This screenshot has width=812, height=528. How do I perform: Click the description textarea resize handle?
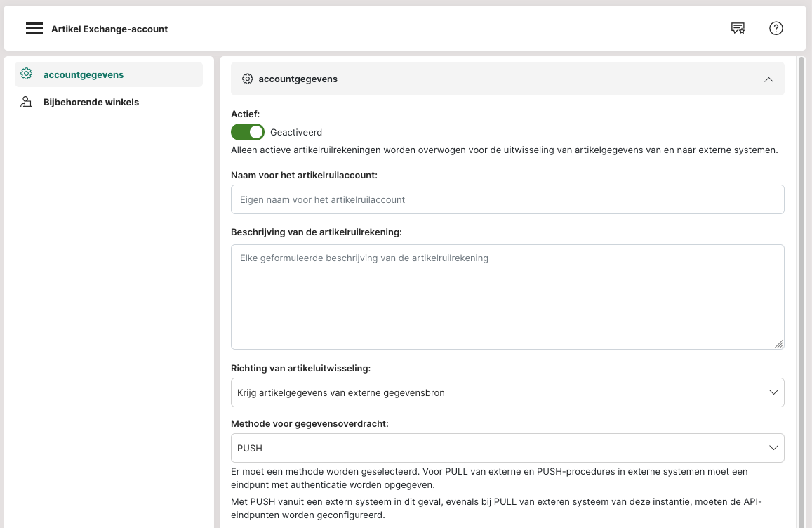point(779,344)
